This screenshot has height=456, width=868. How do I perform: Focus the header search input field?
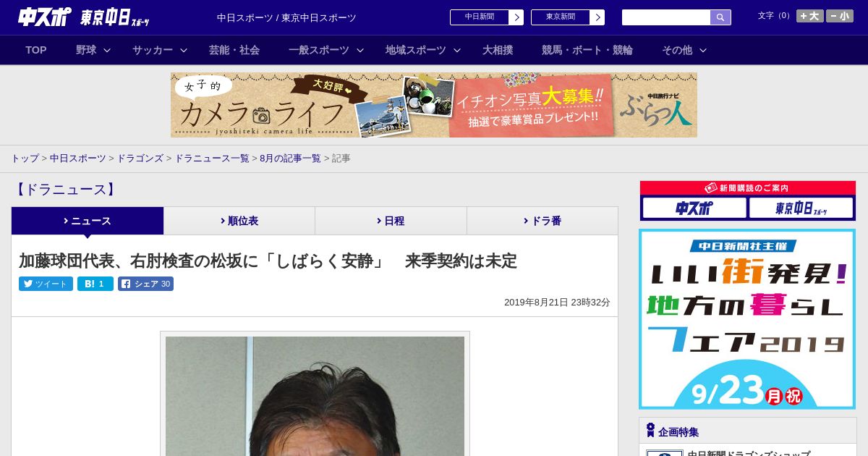click(666, 17)
